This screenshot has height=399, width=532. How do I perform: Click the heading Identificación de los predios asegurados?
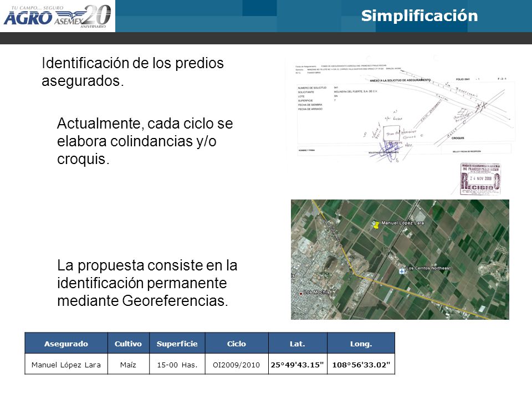[132, 71]
